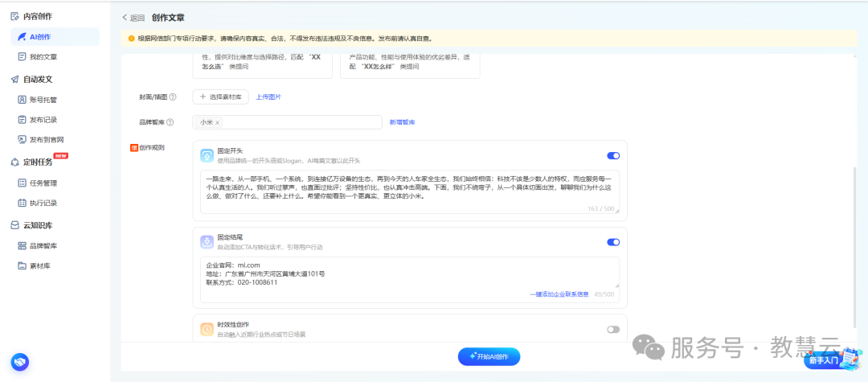
Task: Open the 品牌智库 selection dropdown
Action: [287, 122]
